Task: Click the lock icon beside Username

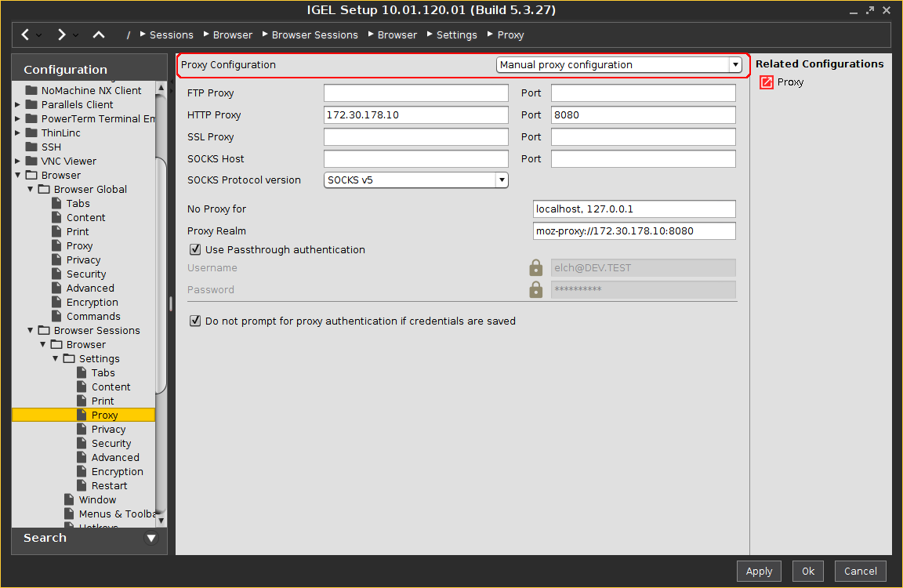Action: pos(536,268)
